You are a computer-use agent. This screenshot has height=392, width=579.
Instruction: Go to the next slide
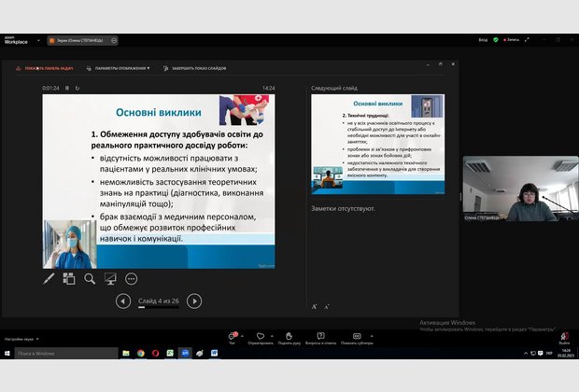pyautogui.click(x=194, y=301)
